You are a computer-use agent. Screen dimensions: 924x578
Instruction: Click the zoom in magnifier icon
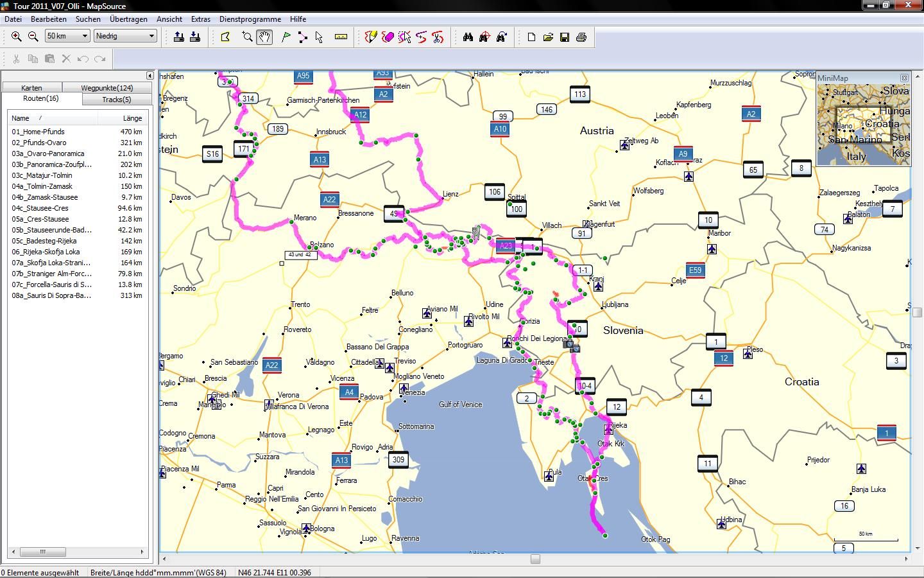[17, 37]
